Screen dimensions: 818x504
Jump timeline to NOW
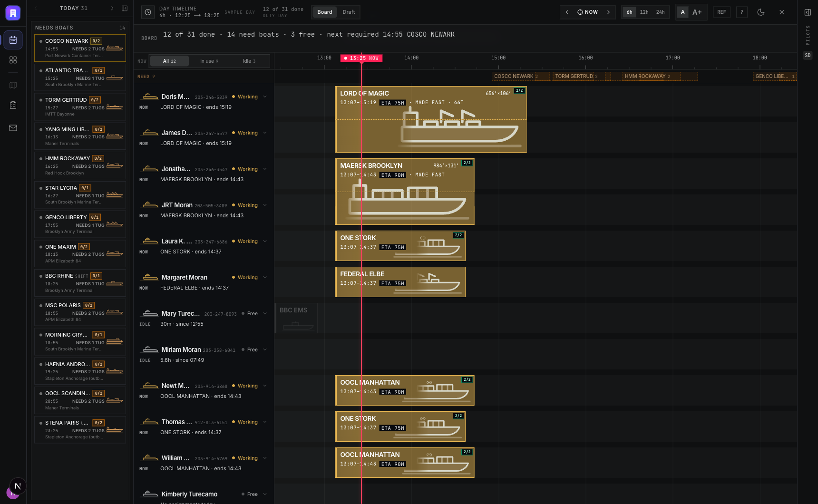pyautogui.click(x=588, y=12)
